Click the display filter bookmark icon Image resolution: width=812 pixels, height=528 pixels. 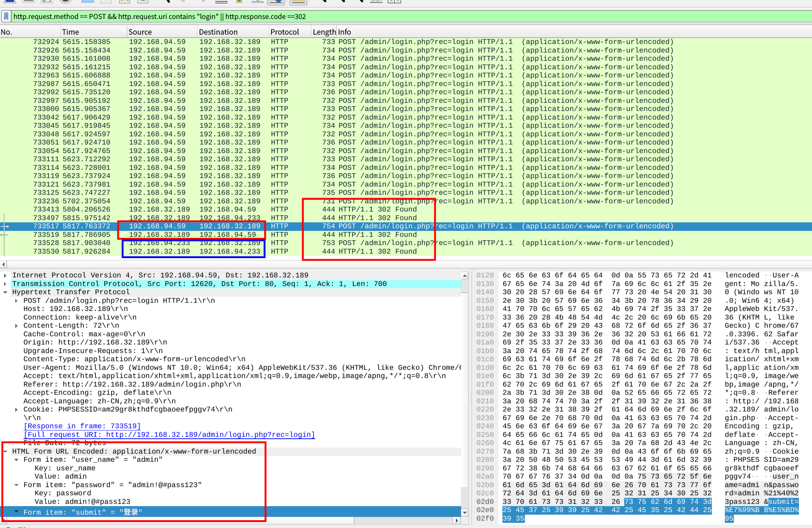[6, 16]
